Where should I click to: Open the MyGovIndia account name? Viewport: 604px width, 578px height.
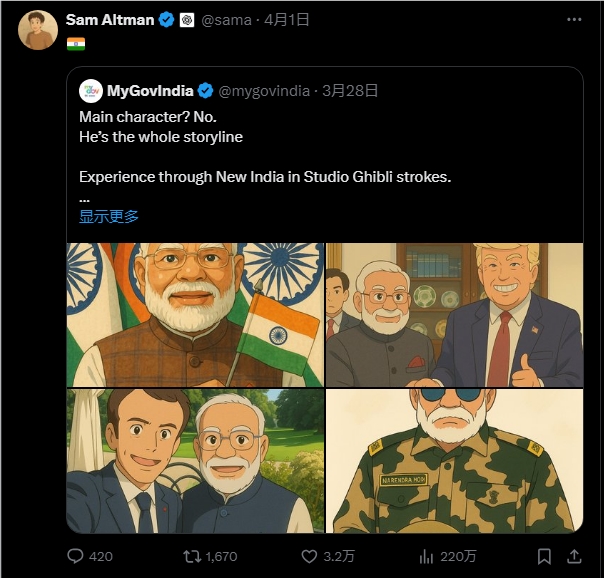click(150, 91)
